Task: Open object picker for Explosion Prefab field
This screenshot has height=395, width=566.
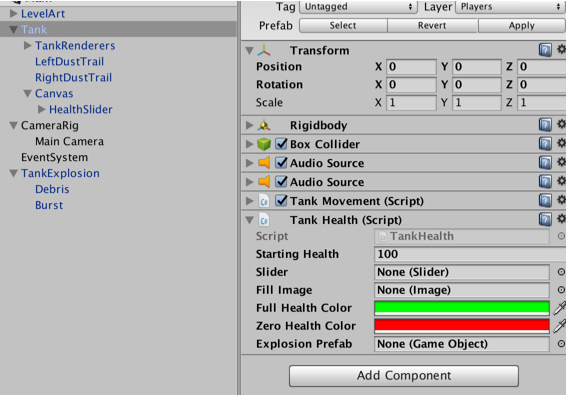Action: pos(561,344)
